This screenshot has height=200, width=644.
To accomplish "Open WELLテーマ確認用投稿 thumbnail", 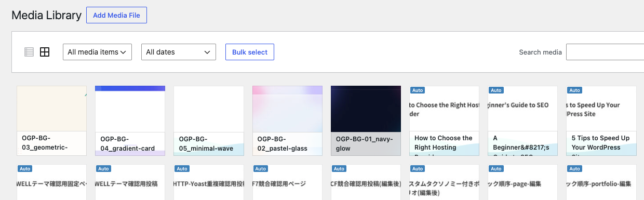I will (x=130, y=182).
